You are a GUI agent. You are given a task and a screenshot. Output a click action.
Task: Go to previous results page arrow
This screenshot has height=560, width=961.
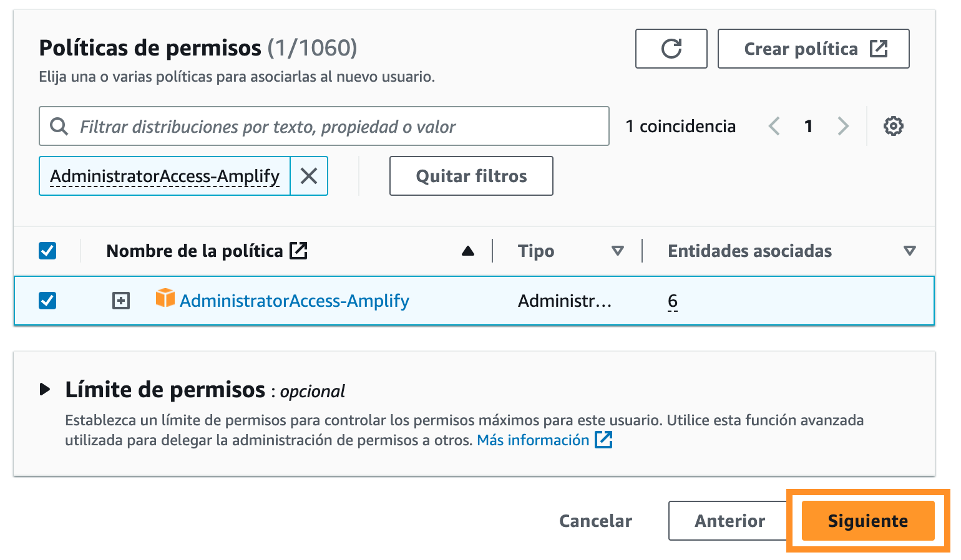(774, 126)
